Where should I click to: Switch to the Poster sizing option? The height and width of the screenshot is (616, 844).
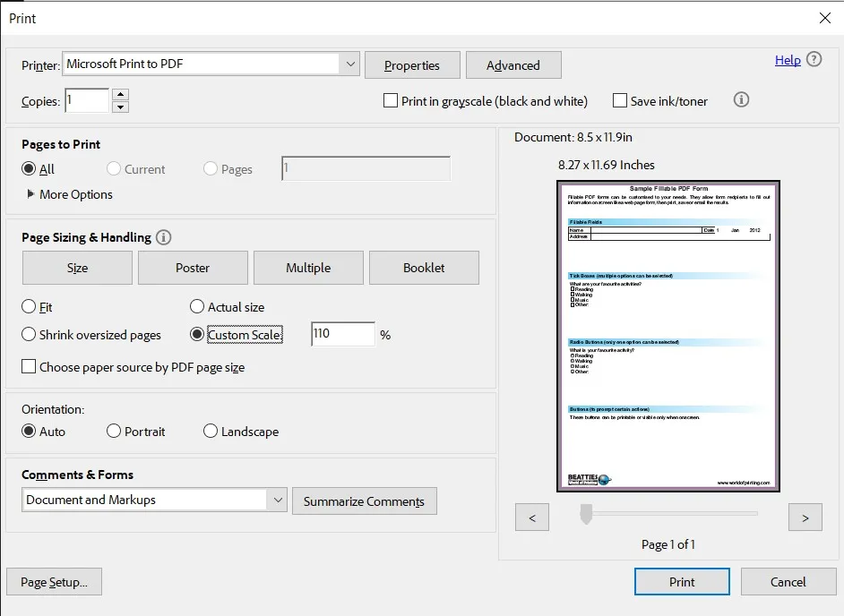[x=193, y=268]
